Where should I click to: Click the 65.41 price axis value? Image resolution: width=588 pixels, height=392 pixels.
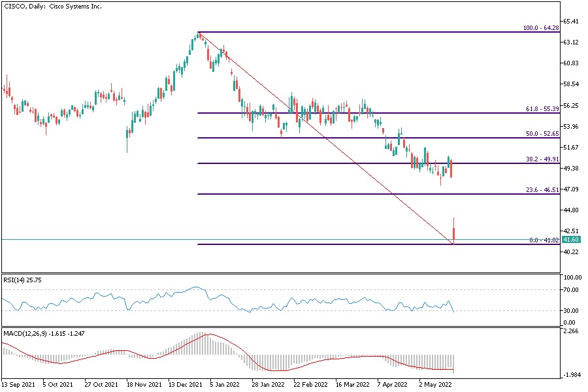(x=572, y=22)
